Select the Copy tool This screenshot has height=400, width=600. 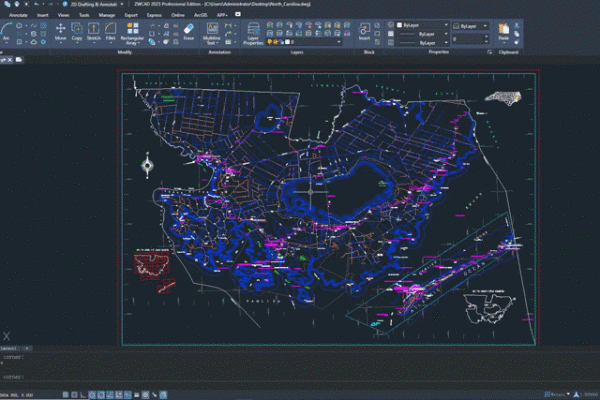pos(76,32)
